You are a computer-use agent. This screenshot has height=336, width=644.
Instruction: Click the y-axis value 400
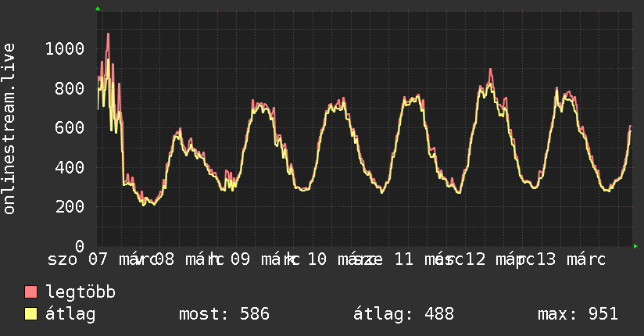(70, 167)
